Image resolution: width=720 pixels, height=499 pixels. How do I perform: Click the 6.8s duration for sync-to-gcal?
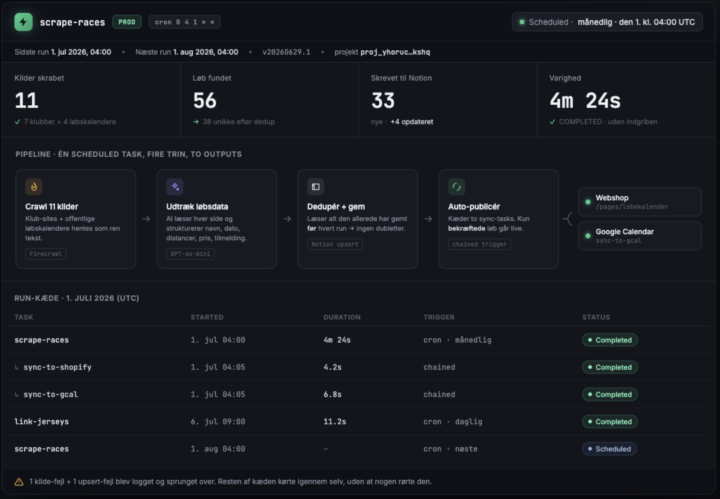pyautogui.click(x=332, y=394)
